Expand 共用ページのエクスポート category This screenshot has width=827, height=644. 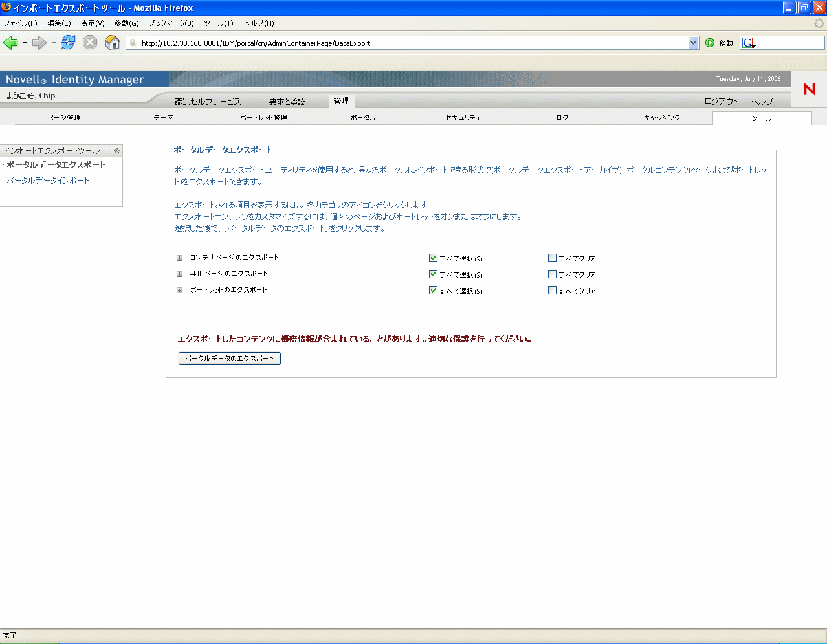point(180,274)
